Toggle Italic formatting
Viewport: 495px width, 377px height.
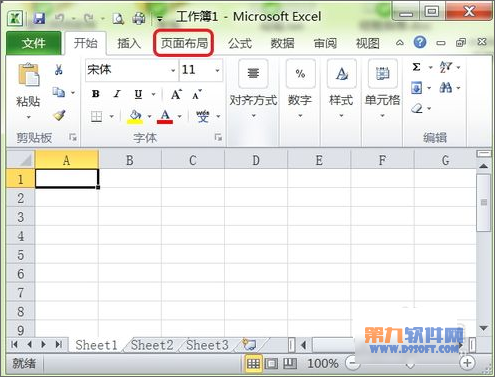coord(117,94)
